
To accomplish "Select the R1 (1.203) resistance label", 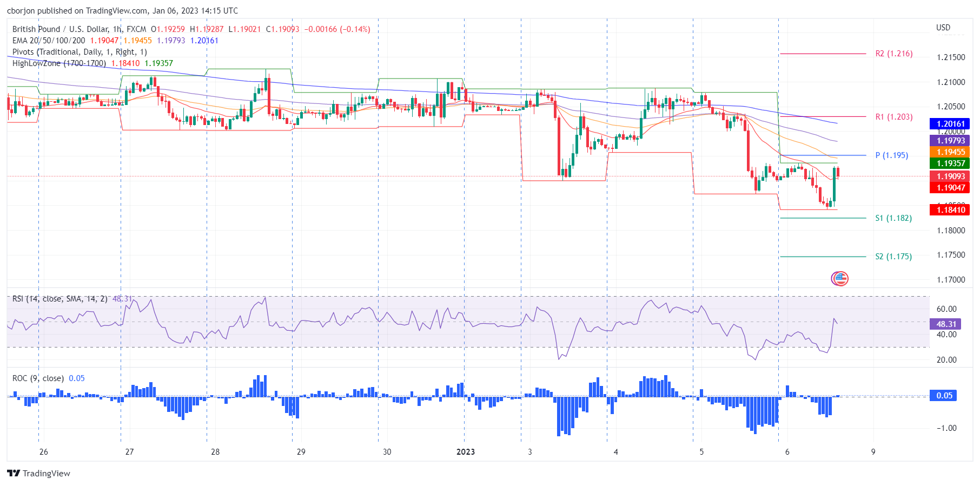I will point(893,117).
